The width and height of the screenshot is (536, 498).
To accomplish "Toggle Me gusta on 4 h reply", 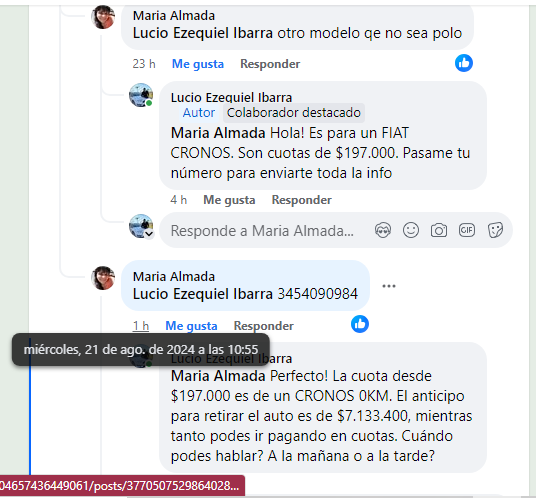I will [229, 200].
